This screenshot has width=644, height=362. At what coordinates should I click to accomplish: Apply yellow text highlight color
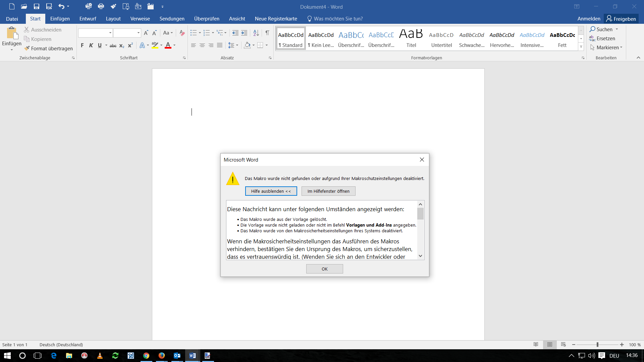coord(155,45)
